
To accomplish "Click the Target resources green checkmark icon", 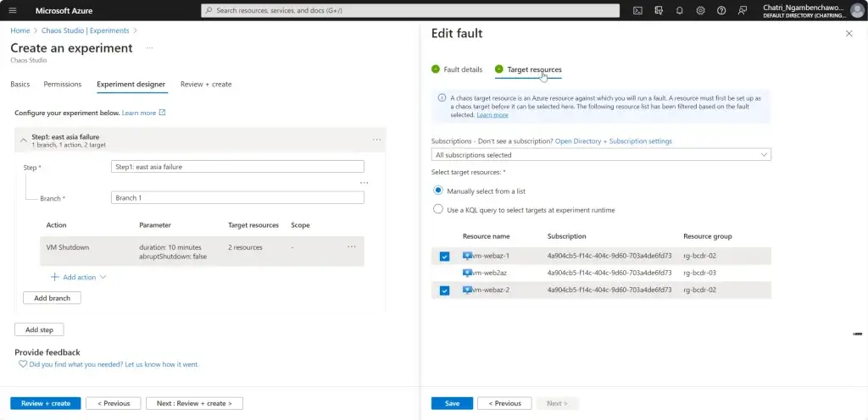I will [499, 69].
